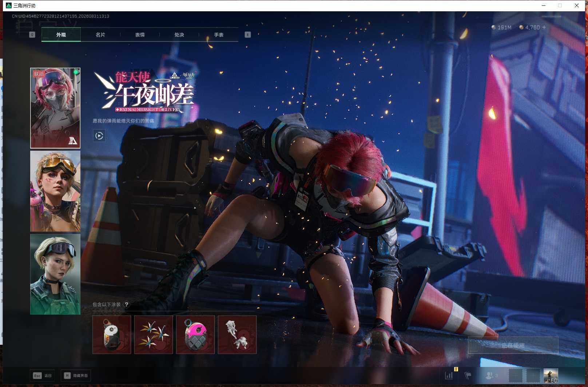The image size is (588, 387).
Task: Click the 191M currency balance
Action: (501, 27)
